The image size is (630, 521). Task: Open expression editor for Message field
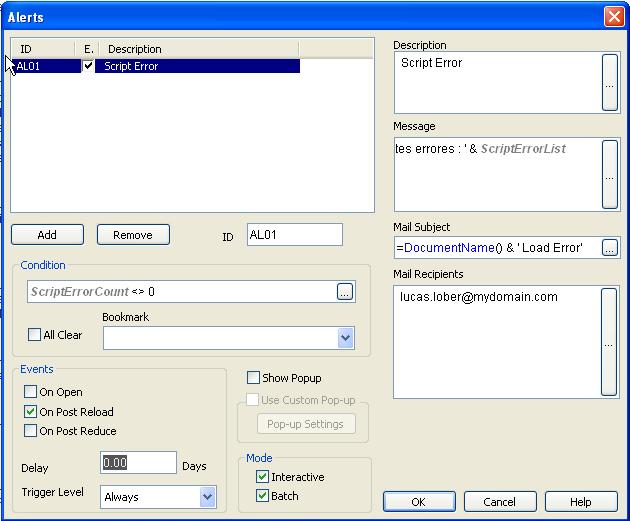pyautogui.click(x=610, y=174)
